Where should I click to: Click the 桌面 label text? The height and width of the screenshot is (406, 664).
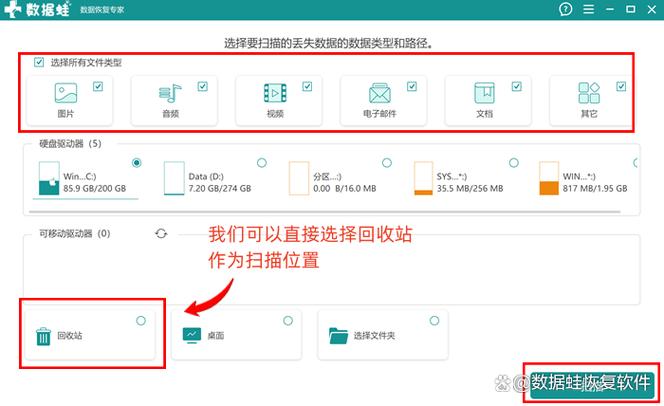coord(216,336)
